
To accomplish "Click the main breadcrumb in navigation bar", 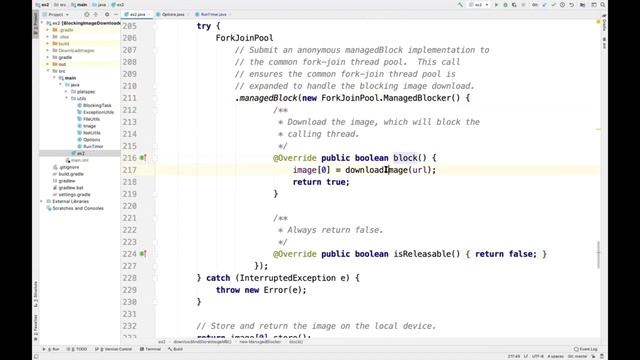I will coord(79,5).
